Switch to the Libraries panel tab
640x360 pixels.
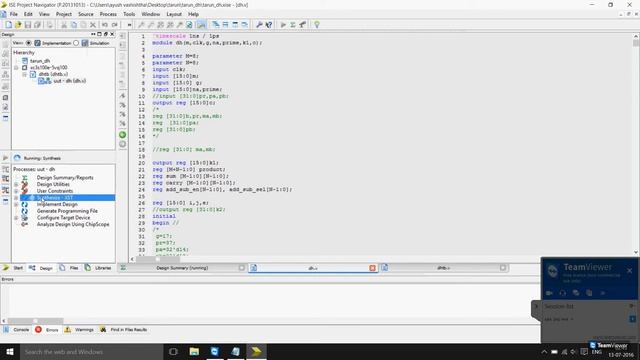[x=98, y=268]
